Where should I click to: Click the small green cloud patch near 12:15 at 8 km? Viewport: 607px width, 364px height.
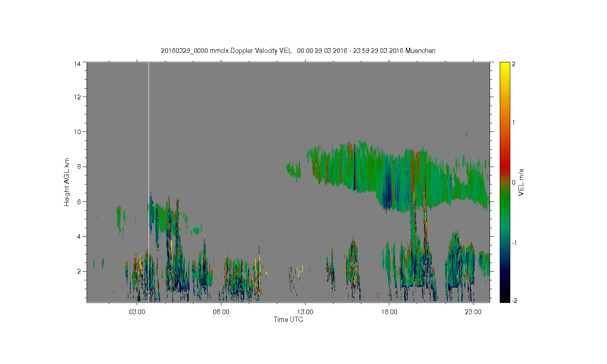(294, 169)
